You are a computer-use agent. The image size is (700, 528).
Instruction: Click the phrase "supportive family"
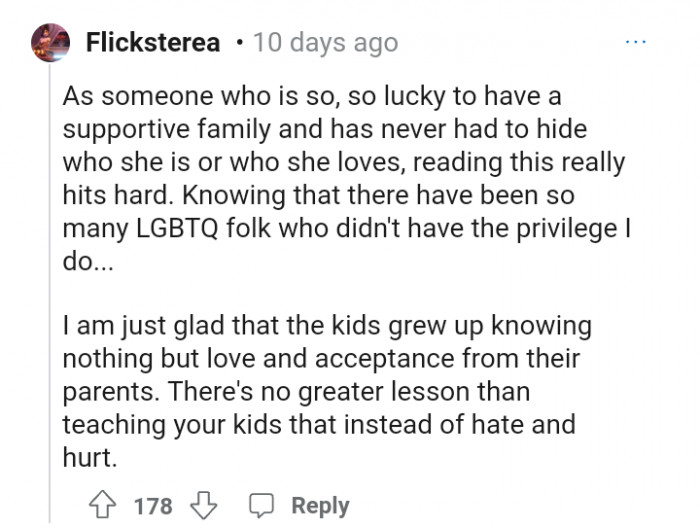161,129
